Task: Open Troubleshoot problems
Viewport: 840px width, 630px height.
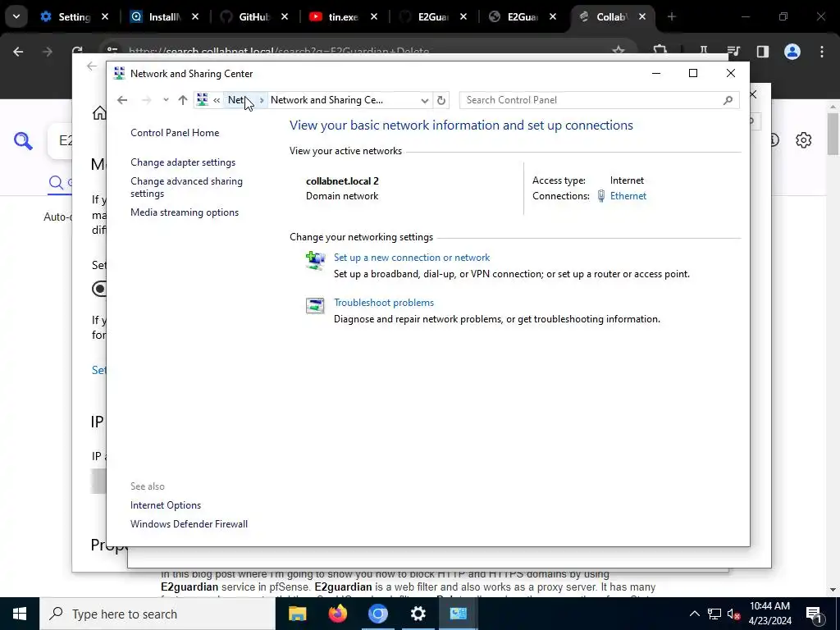Action: 384,303
